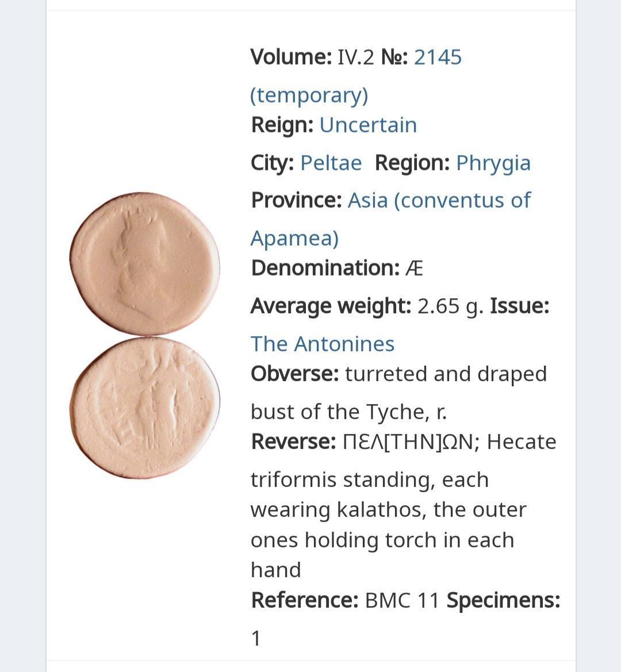Viewport: 621px width, 672px height.
Task: Open the Peltae city link
Action: 331,163
